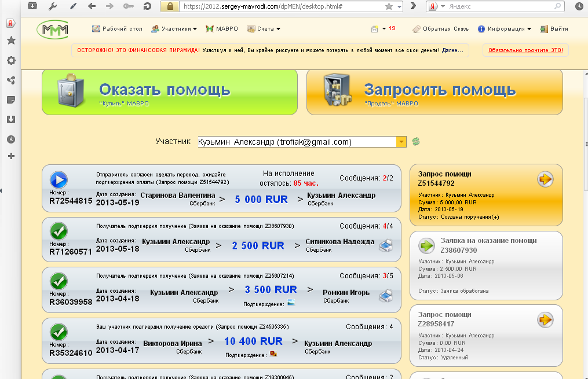Open the notes icon in sidebar

11,100
